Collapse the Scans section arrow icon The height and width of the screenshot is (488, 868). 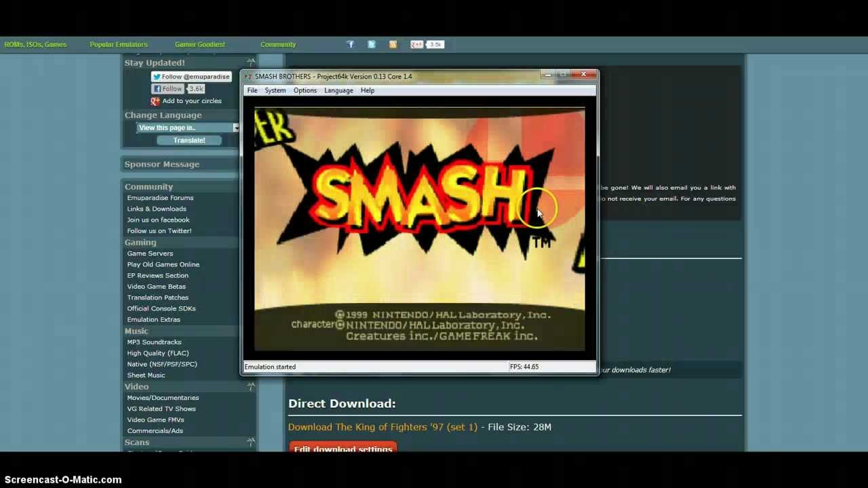point(250,442)
